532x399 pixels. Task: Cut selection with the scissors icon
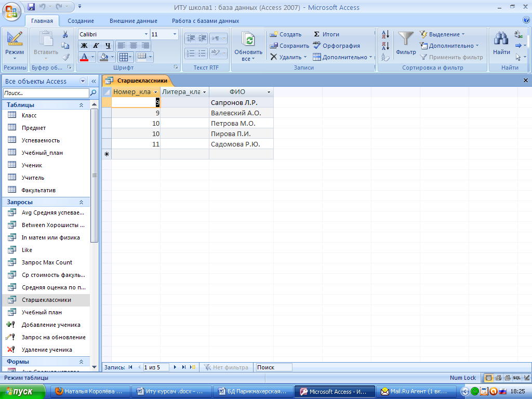point(65,34)
